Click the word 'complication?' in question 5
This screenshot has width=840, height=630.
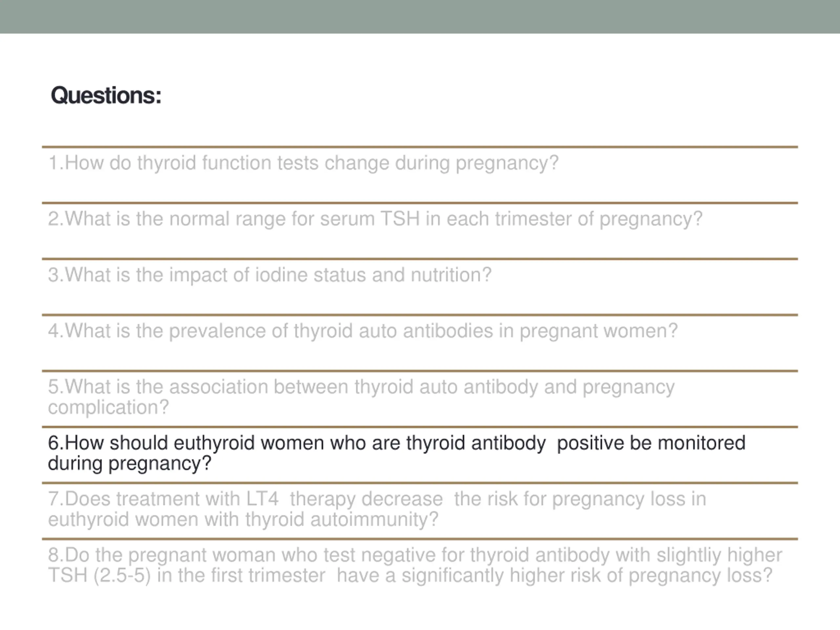point(108,408)
